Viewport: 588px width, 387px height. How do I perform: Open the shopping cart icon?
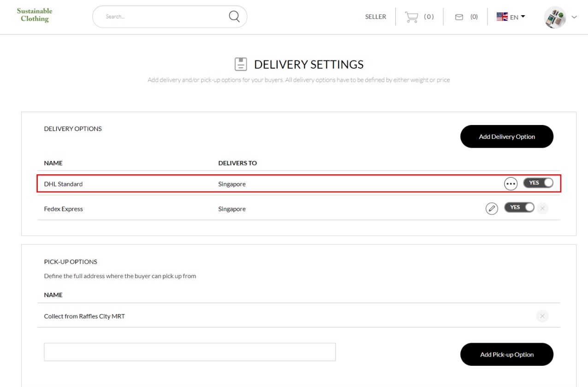(x=411, y=17)
